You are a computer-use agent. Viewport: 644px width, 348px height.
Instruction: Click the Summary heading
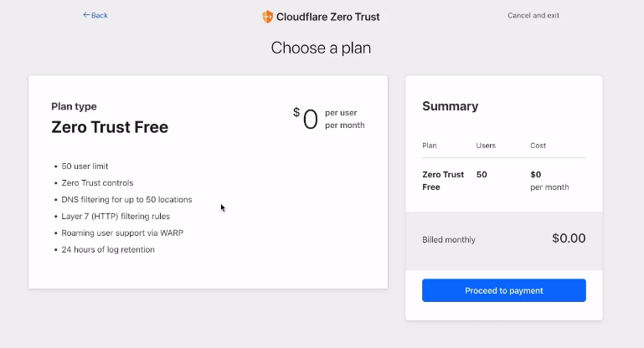451,106
